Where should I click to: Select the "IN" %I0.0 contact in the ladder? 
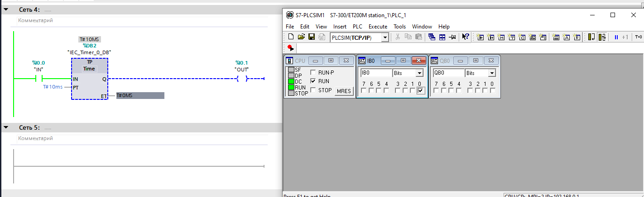tap(38, 79)
